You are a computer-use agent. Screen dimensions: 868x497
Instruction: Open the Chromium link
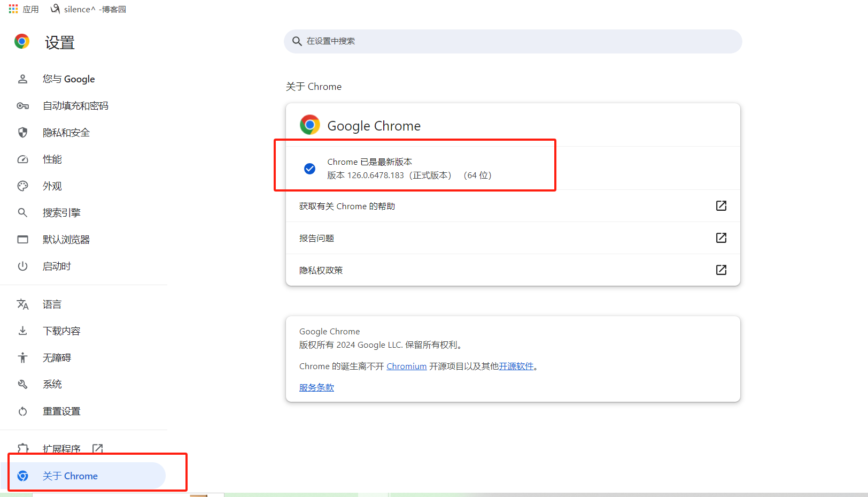[x=407, y=366]
